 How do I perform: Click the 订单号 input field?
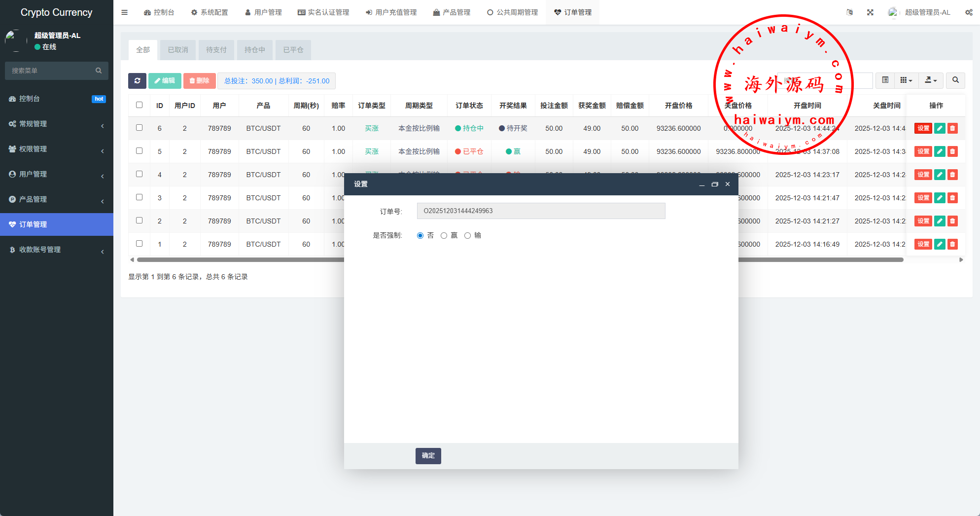click(x=541, y=211)
